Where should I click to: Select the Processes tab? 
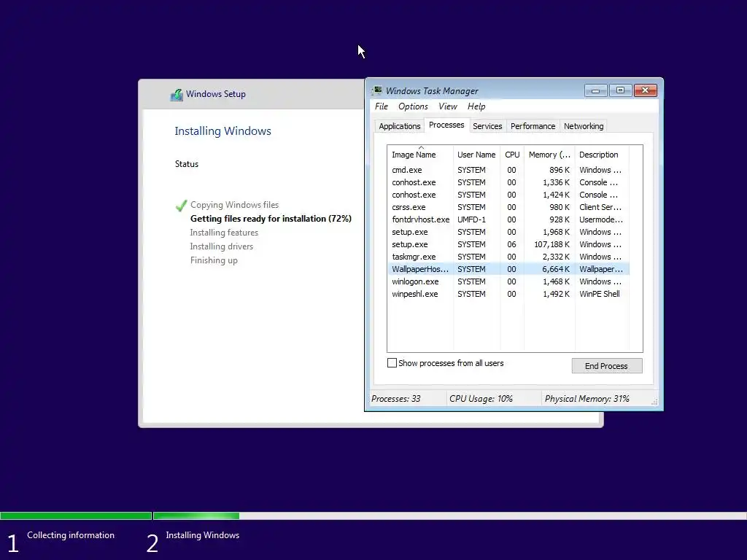(x=446, y=125)
